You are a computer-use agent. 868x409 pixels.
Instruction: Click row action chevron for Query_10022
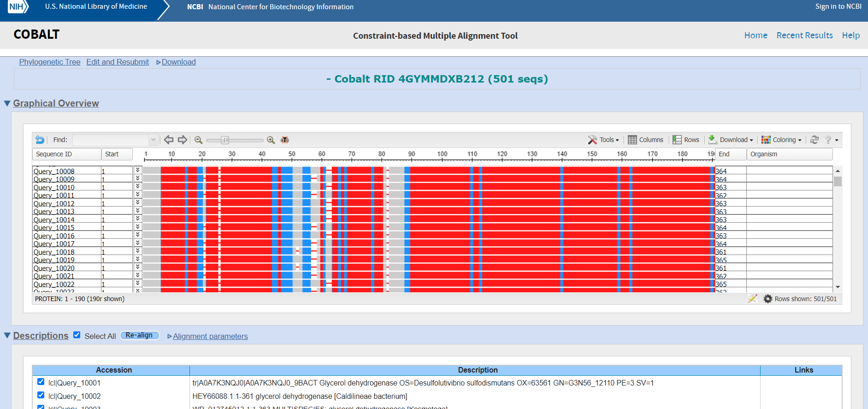[137, 283]
